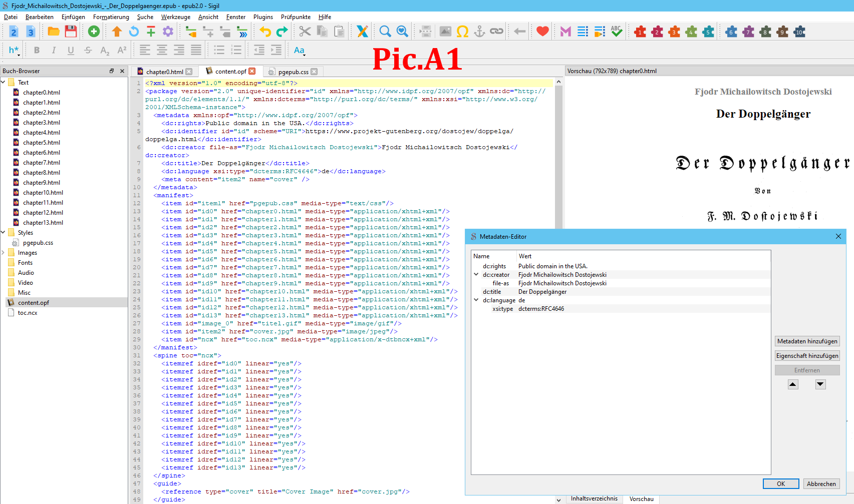
Task: Click the Find and Replace magnifier icon
Action: [385, 32]
